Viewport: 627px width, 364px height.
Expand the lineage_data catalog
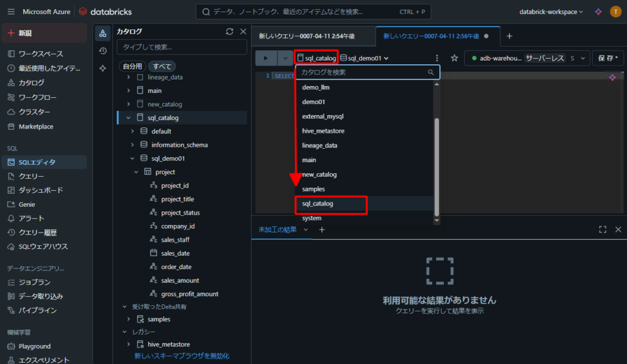(129, 77)
